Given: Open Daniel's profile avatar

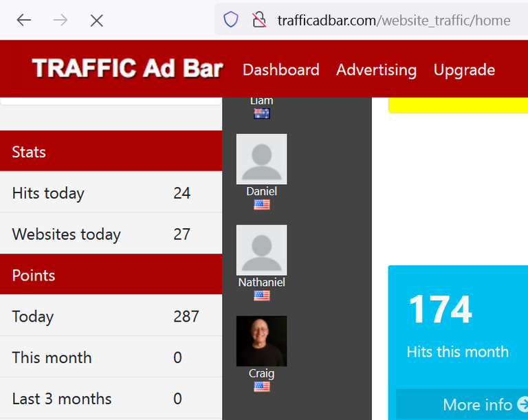Looking at the screenshot, I should pos(262,159).
